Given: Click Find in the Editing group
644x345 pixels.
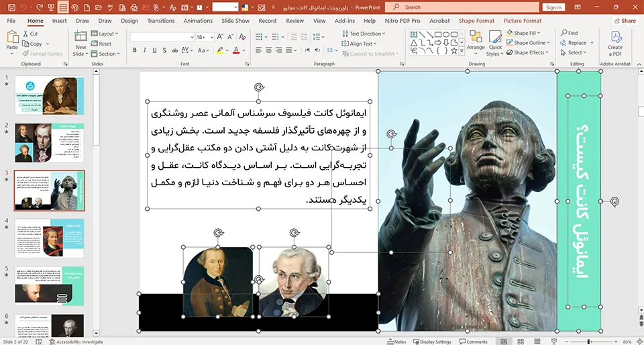Looking at the screenshot, I should 570,33.
